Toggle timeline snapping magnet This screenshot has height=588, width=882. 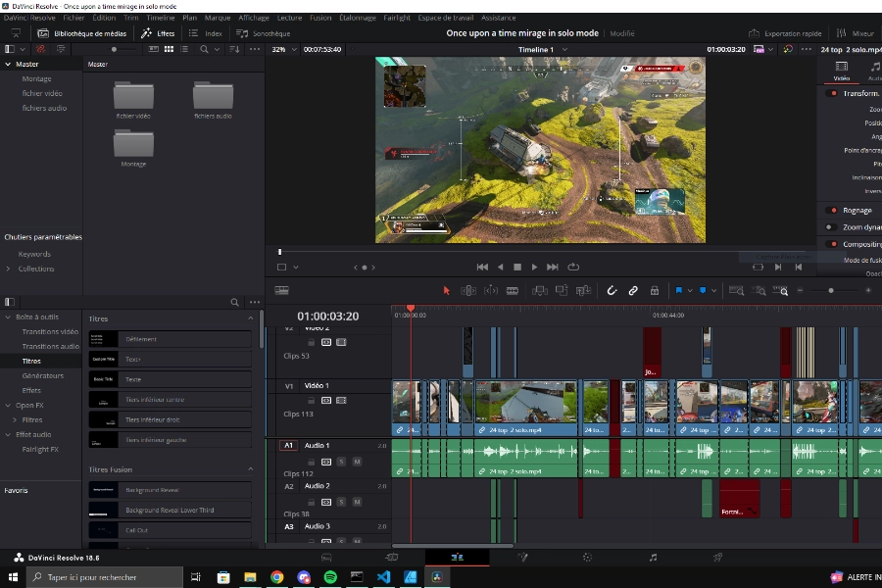[612, 290]
